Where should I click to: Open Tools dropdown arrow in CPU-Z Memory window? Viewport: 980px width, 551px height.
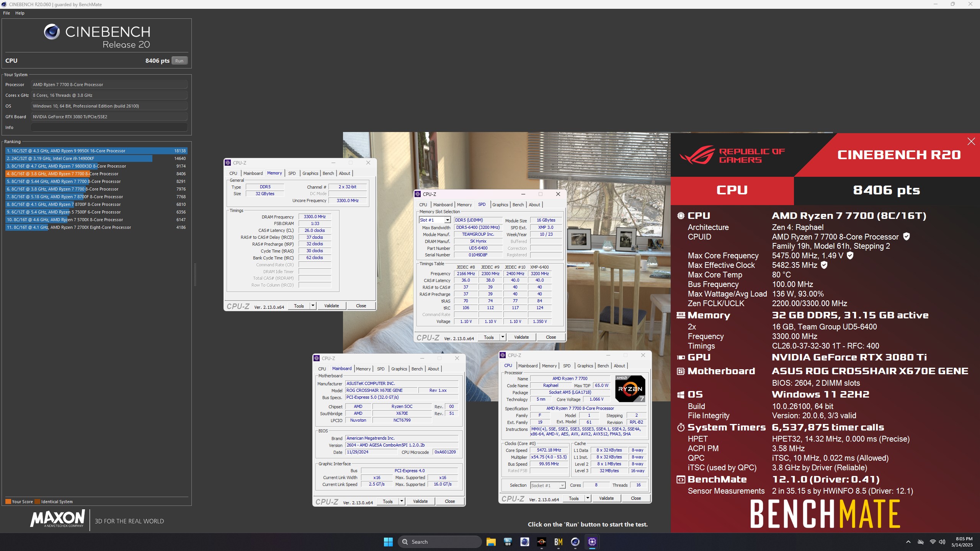point(313,306)
